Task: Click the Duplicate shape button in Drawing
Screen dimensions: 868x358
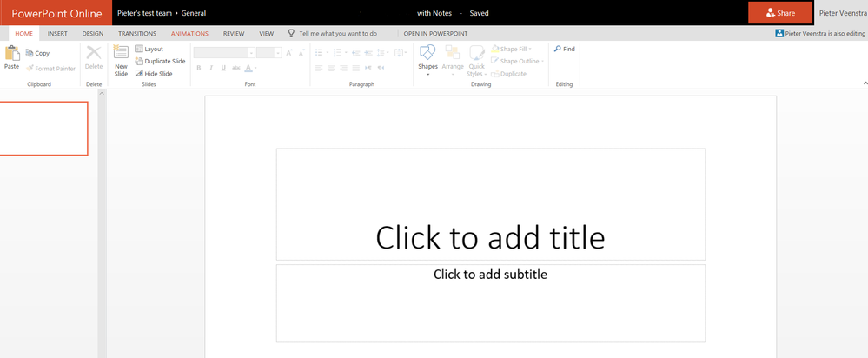Action: [509, 74]
